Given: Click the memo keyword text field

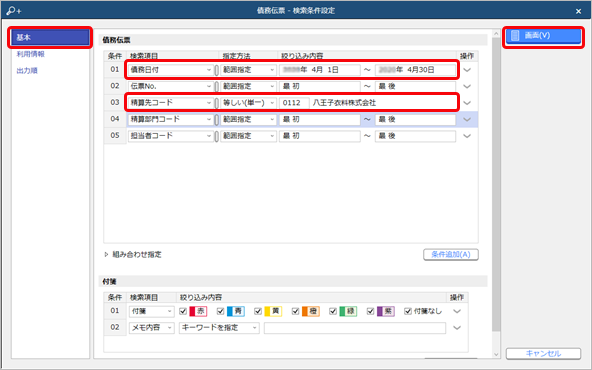Looking at the screenshot, I should pos(355,328).
